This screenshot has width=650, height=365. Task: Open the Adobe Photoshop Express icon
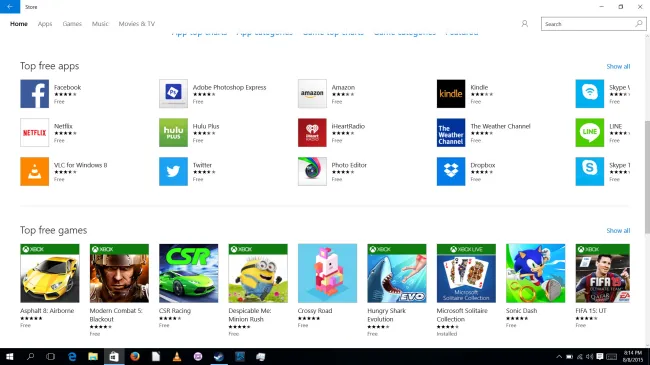(x=173, y=94)
